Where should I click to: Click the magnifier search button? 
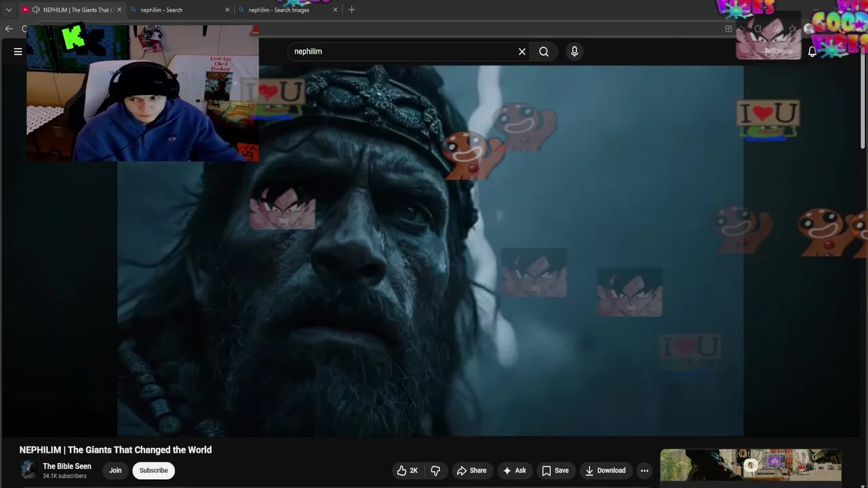(544, 52)
